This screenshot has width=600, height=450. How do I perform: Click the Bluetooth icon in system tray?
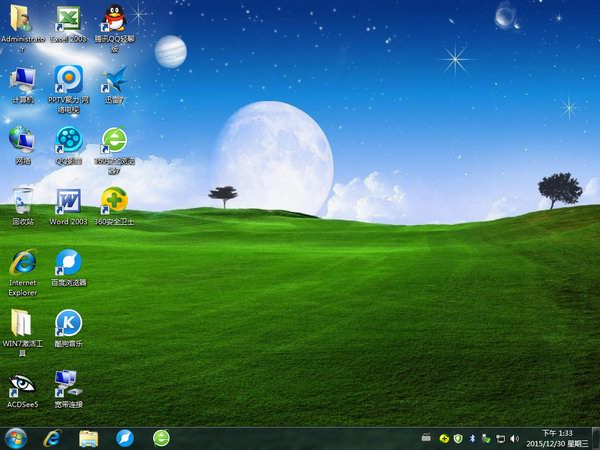coord(472,438)
